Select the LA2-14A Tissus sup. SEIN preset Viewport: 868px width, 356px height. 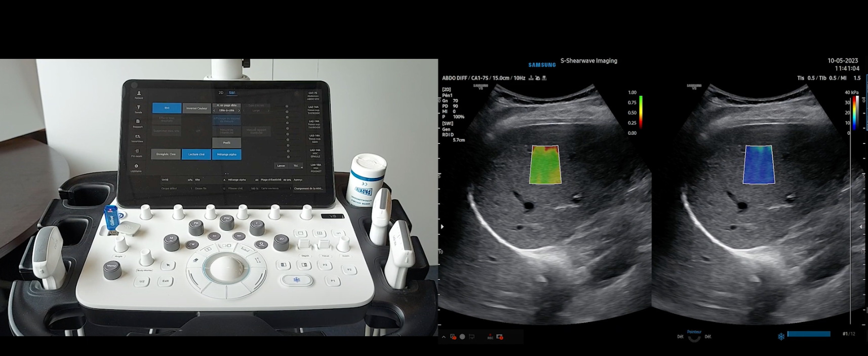[314, 139]
